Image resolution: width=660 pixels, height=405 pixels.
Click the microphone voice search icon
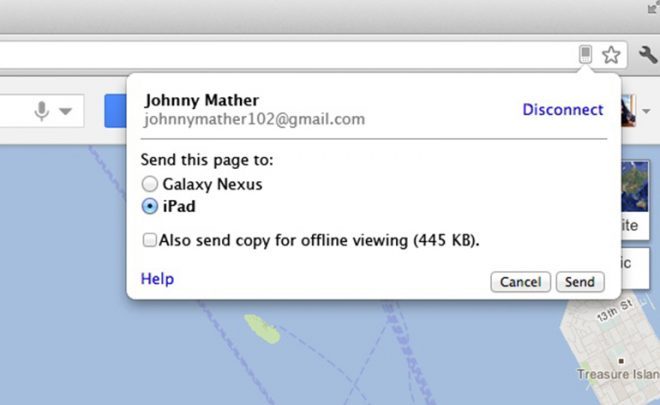coord(41,111)
